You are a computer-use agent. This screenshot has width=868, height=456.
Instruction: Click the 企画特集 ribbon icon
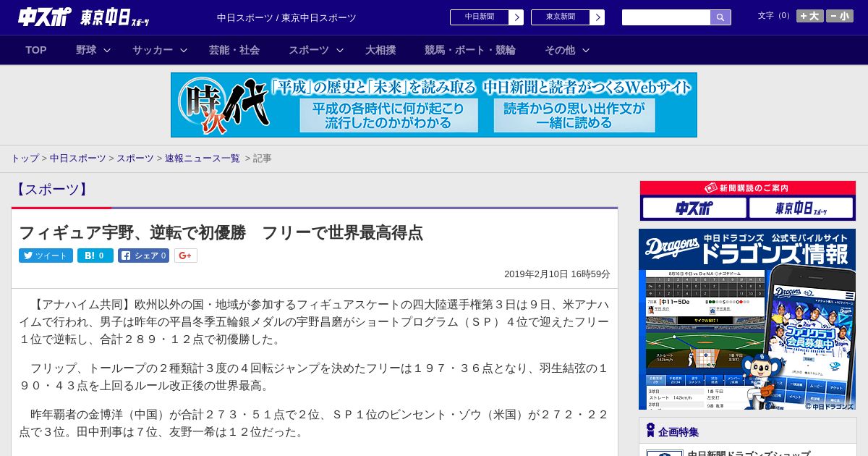[x=650, y=431]
